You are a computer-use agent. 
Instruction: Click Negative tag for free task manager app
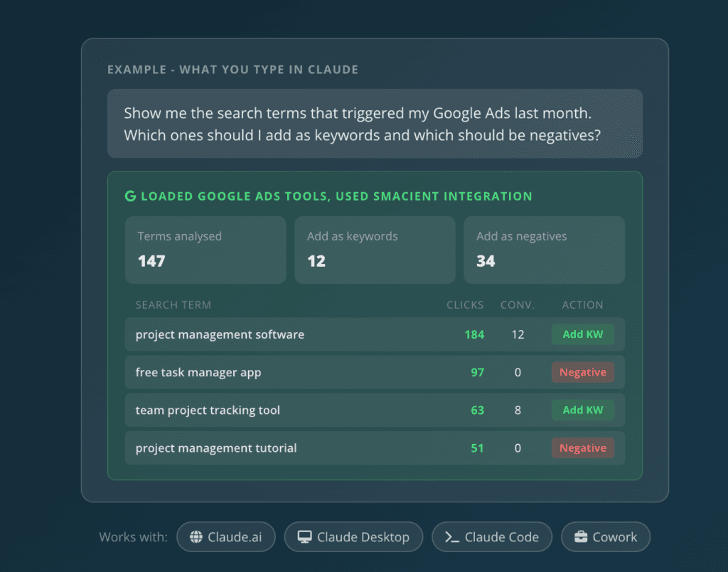pos(583,372)
